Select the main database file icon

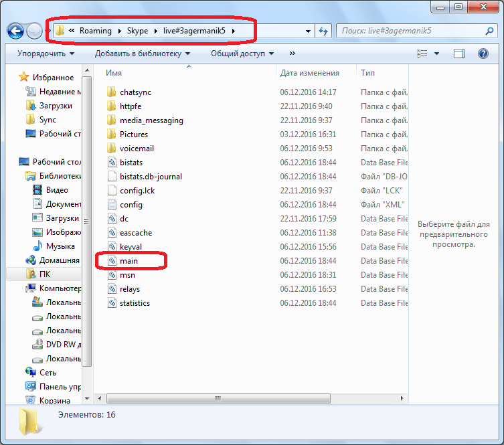112,260
